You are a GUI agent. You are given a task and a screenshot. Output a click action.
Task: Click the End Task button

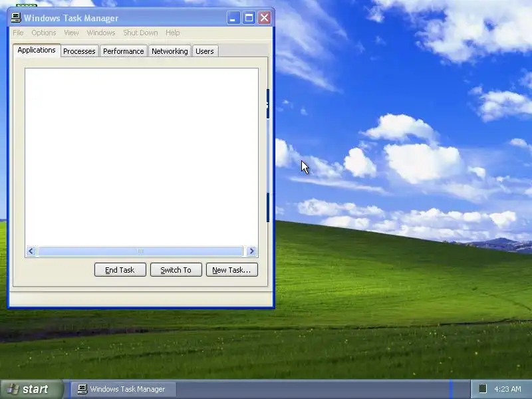120,270
